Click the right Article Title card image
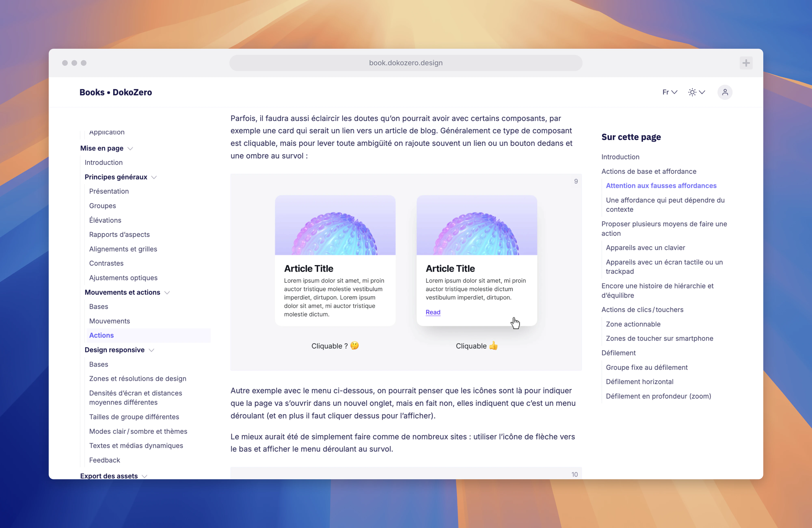Image resolution: width=812 pixels, height=528 pixels. pyautogui.click(x=477, y=225)
